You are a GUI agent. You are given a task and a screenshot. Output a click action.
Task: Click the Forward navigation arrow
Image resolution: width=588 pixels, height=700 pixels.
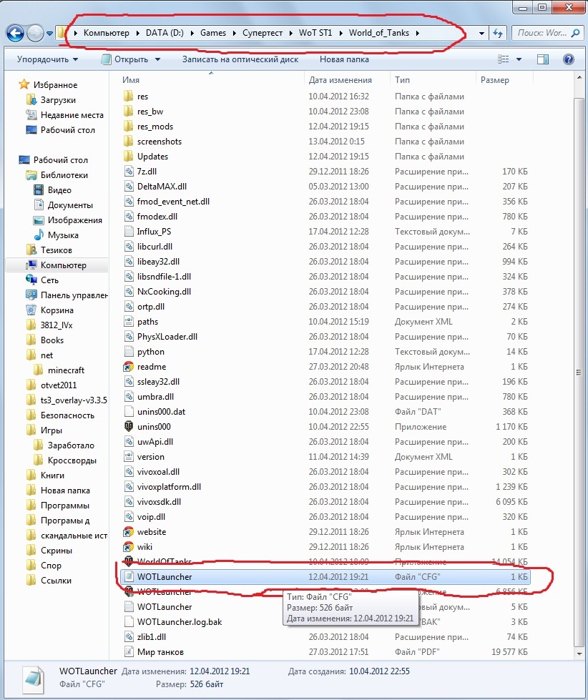tap(35, 33)
